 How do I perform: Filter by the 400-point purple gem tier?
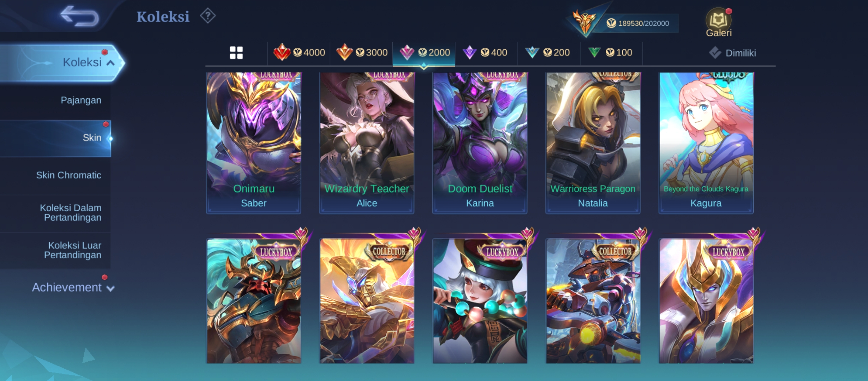485,53
